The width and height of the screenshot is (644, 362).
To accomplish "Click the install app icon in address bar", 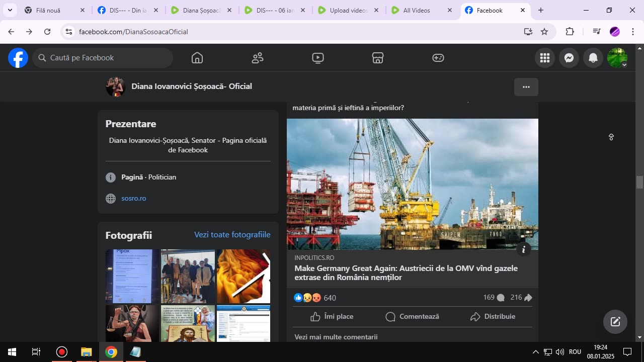I will click(528, 32).
